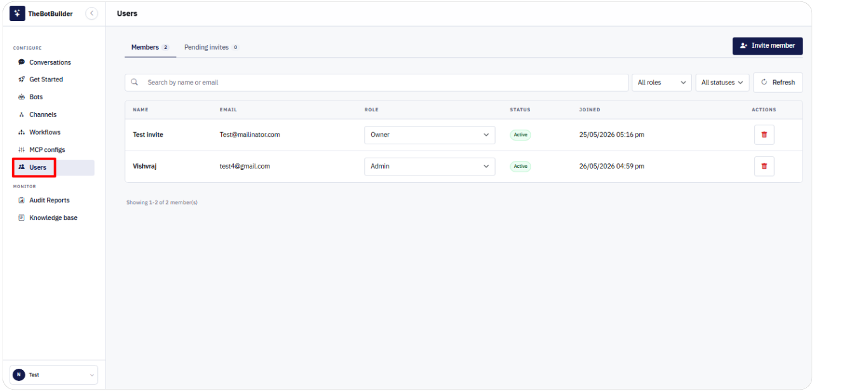This screenshot has width=868, height=391.
Task: Change the Owner role dropdown for Test invite
Action: 430,135
